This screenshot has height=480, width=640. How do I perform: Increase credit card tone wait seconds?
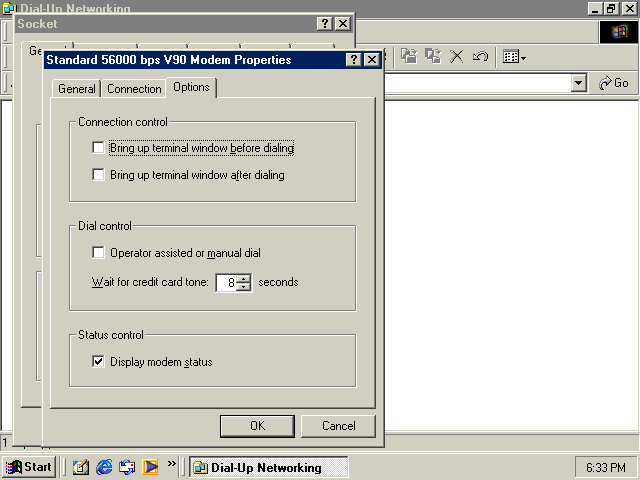click(x=244, y=278)
